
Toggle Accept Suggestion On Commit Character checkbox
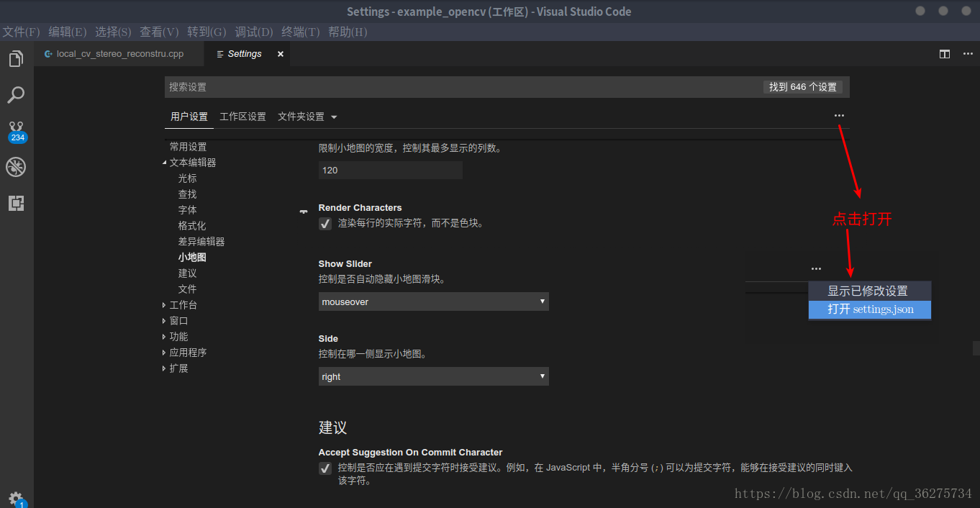pyautogui.click(x=325, y=468)
